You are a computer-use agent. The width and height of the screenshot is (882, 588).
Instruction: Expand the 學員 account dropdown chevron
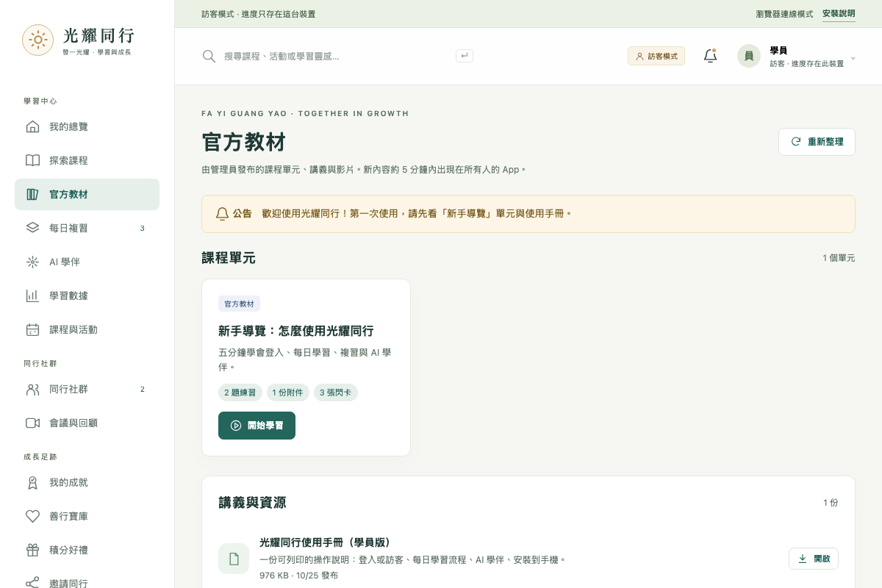point(853,57)
